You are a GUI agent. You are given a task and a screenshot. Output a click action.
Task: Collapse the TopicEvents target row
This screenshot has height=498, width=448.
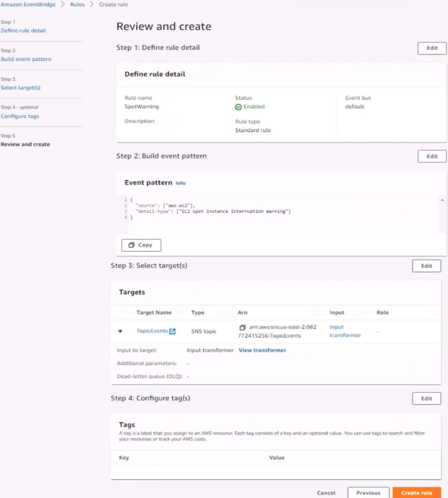tap(120, 331)
